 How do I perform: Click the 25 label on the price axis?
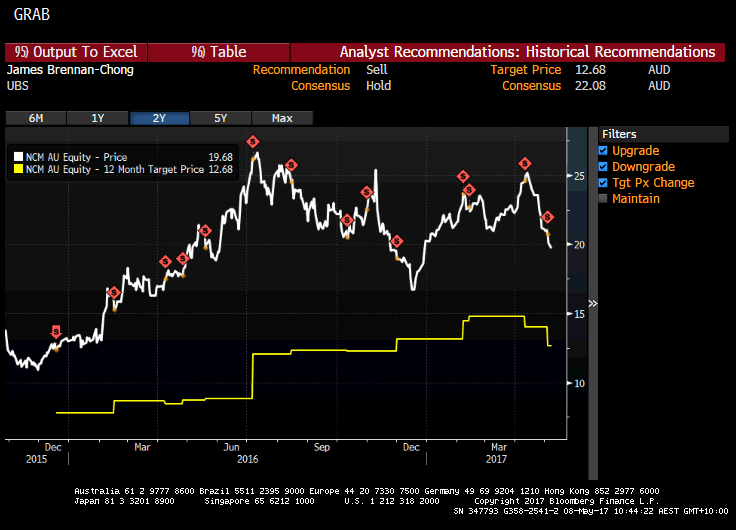point(580,176)
